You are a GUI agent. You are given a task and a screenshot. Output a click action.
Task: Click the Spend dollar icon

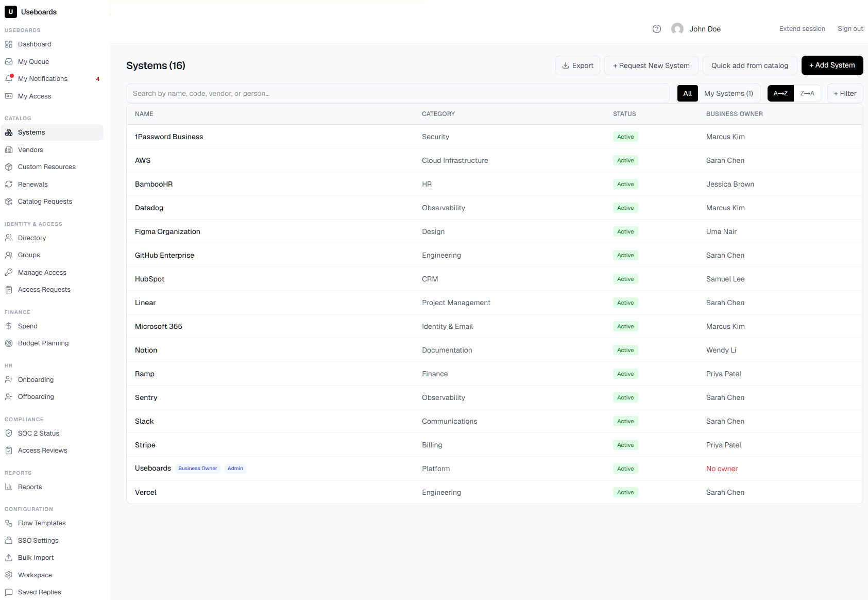pos(9,326)
